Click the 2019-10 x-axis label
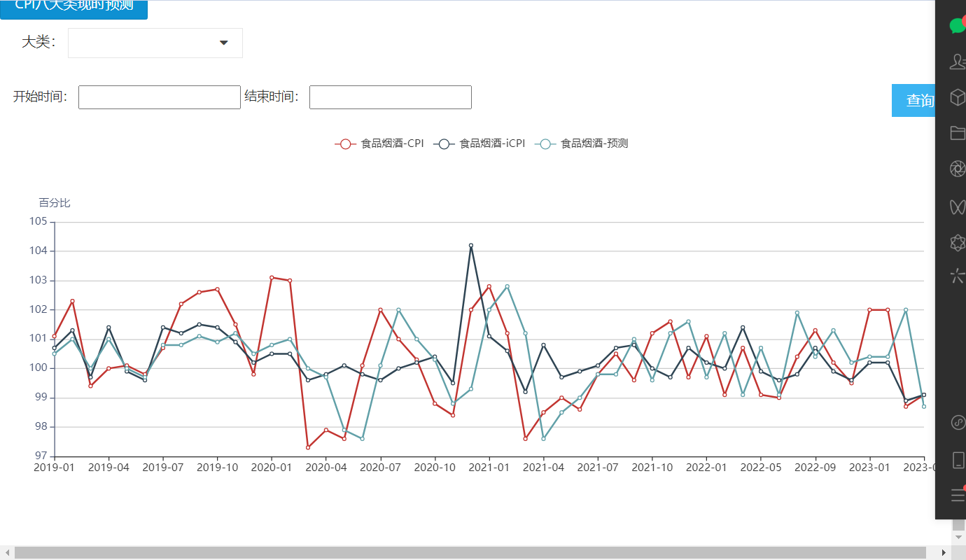This screenshot has width=966, height=560. [x=217, y=467]
